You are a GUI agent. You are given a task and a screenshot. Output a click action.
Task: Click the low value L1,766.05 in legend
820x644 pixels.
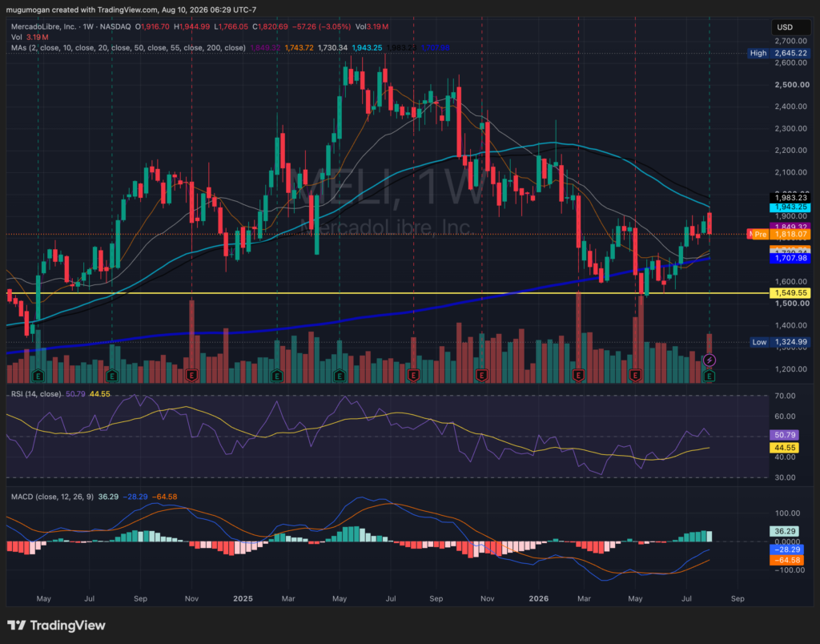tap(231, 26)
